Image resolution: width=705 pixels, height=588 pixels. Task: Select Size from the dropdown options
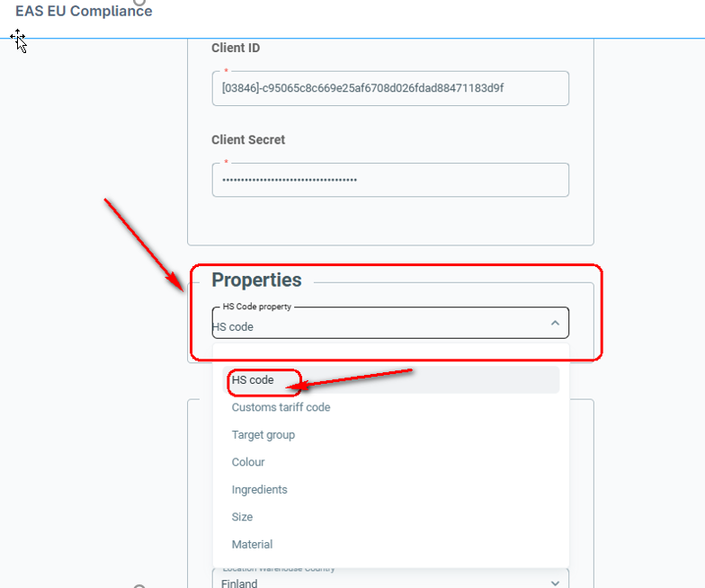242,517
